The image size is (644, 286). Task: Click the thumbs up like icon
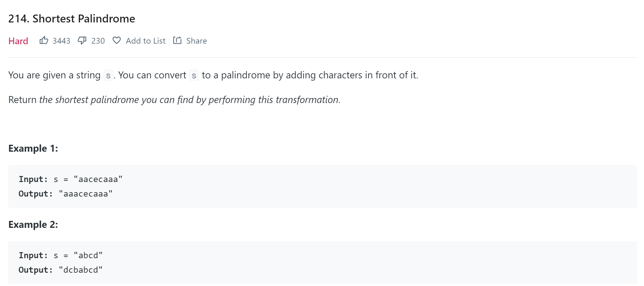(x=44, y=40)
